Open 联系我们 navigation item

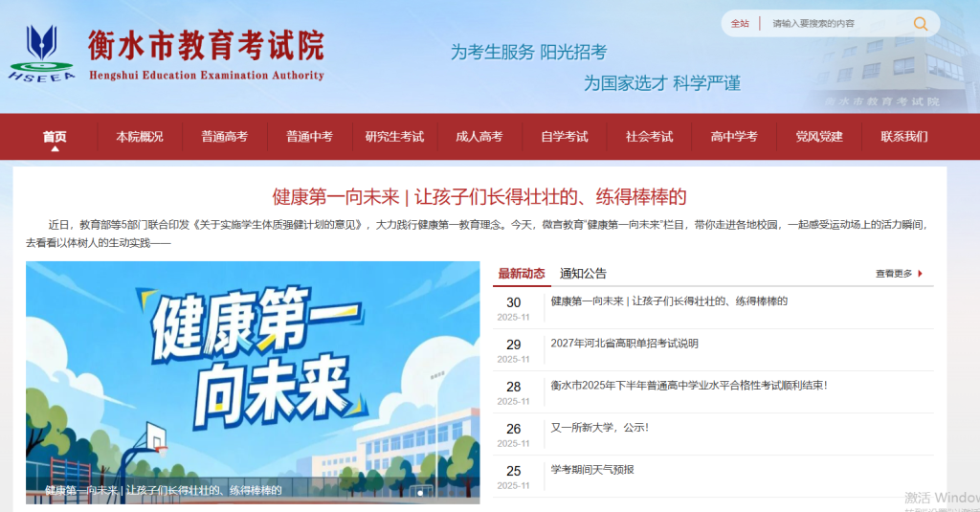[903, 136]
